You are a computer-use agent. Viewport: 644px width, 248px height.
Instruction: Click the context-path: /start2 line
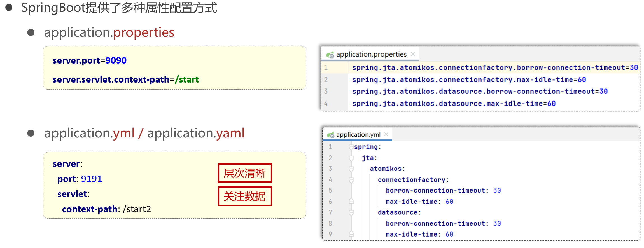click(x=106, y=209)
